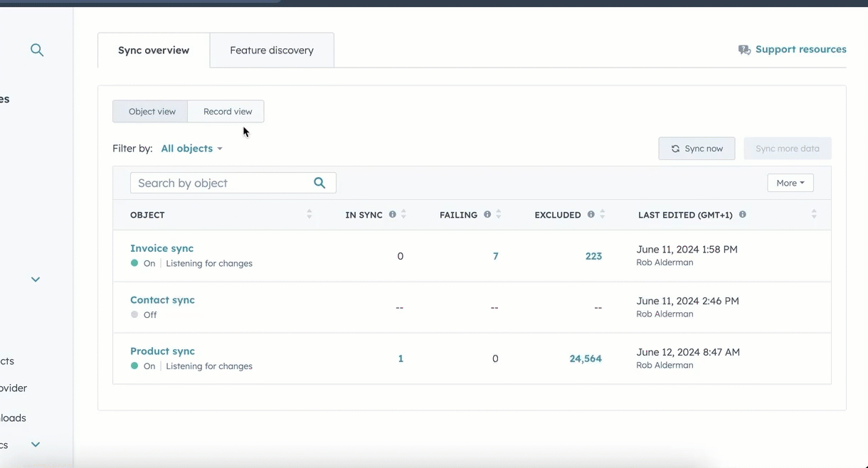Viewport: 868px width, 468px height.
Task: Click the Sync now button
Action: tap(697, 149)
